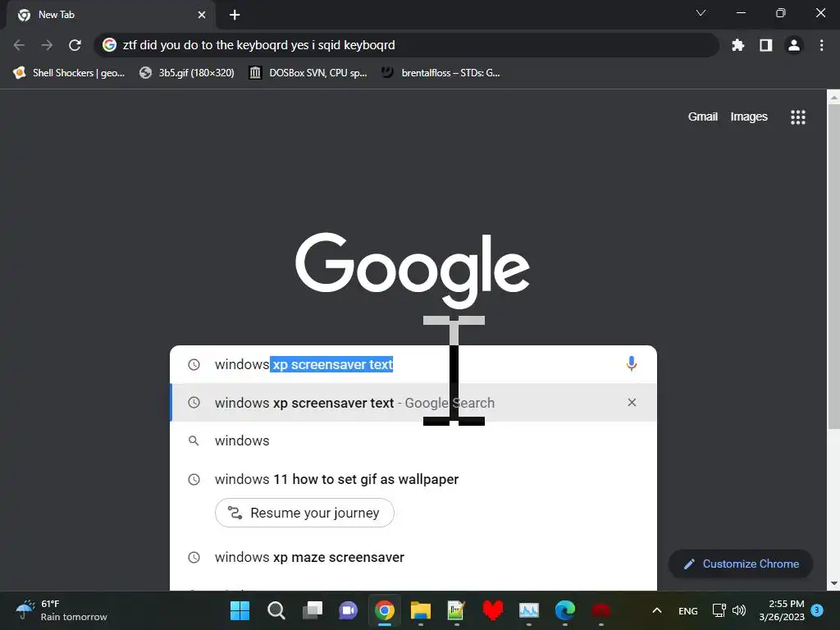Open the graph monitor app in the taskbar

pyautogui.click(x=529, y=610)
